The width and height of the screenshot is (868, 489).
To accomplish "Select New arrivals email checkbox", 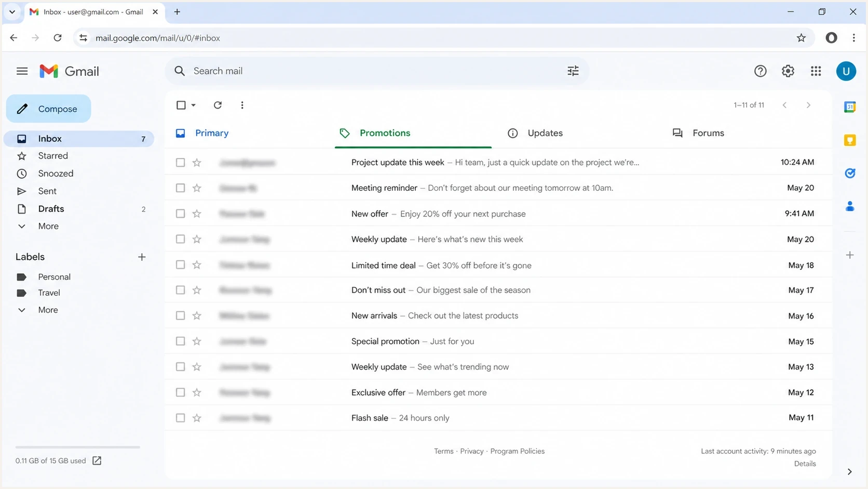I will [x=180, y=315].
